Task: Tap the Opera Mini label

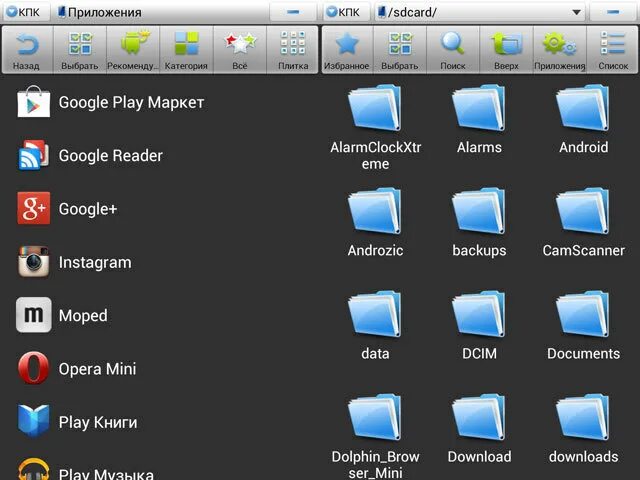Action: click(97, 369)
